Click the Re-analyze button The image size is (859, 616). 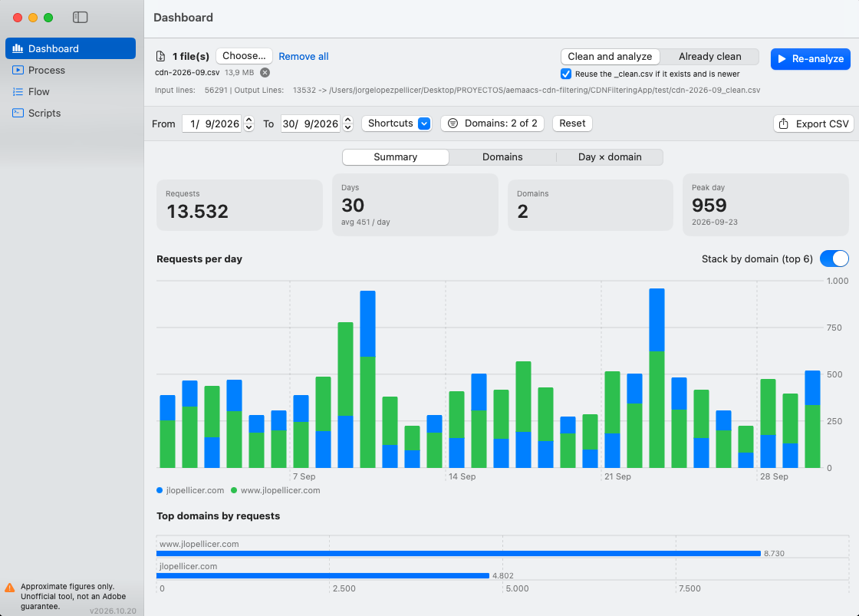pyautogui.click(x=810, y=58)
